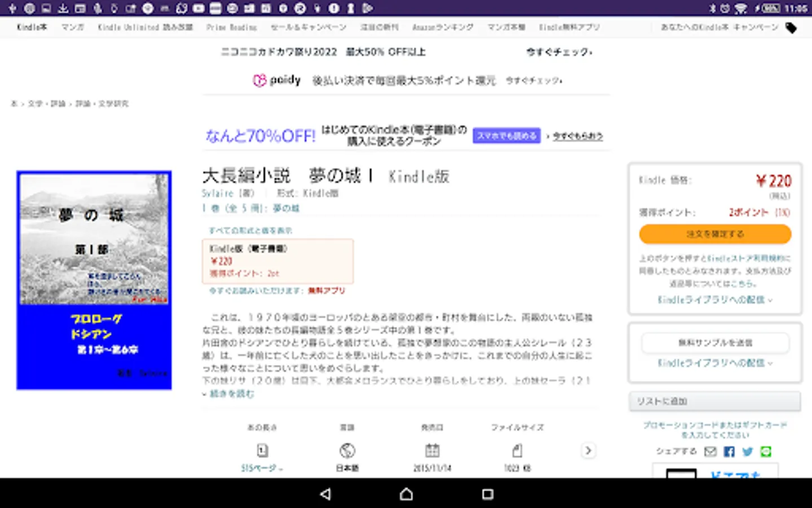Click the globe language icon
812x508 pixels.
pyautogui.click(x=347, y=450)
